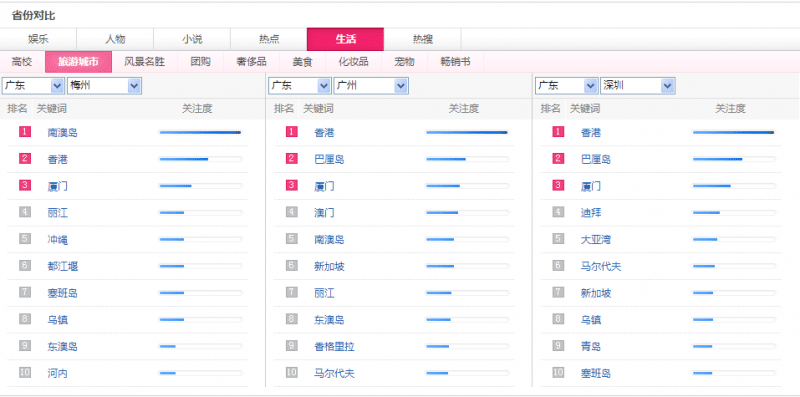
Task: Click rank 10 badge beside 马尔代夫 in 广州 column
Action: 292,373
